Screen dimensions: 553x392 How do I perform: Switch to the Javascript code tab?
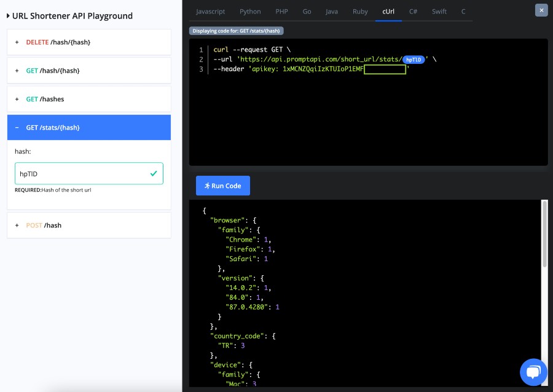click(x=210, y=12)
